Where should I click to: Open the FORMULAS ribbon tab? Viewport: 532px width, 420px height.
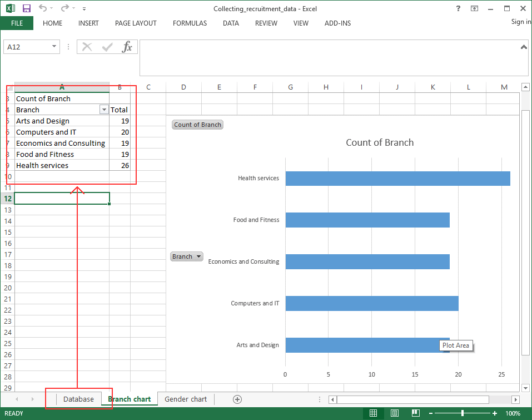pos(190,23)
